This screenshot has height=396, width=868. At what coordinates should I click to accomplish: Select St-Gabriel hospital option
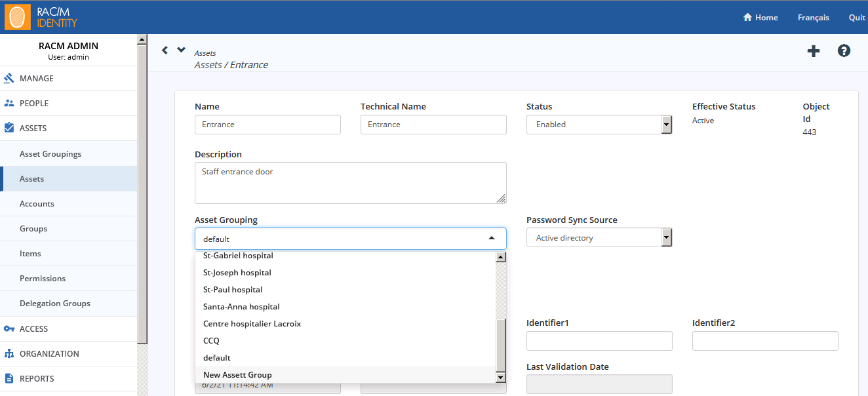(345, 256)
